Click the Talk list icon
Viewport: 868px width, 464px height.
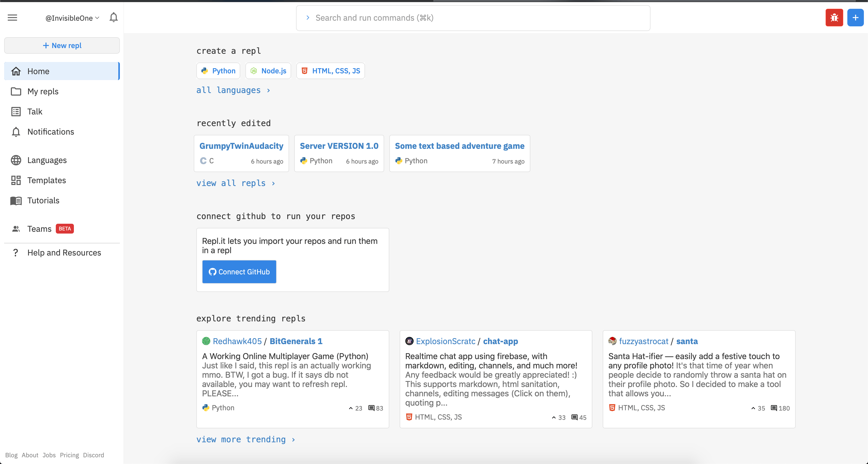pyautogui.click(x=16, y=112)
